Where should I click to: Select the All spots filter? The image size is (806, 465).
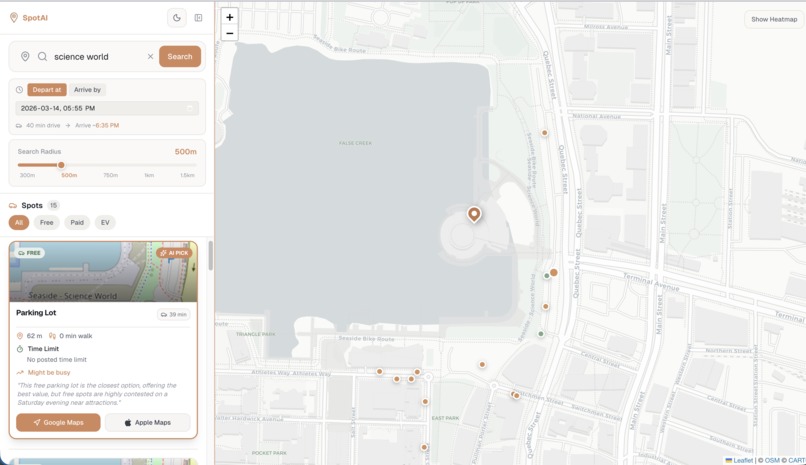[x=19, y=222]
